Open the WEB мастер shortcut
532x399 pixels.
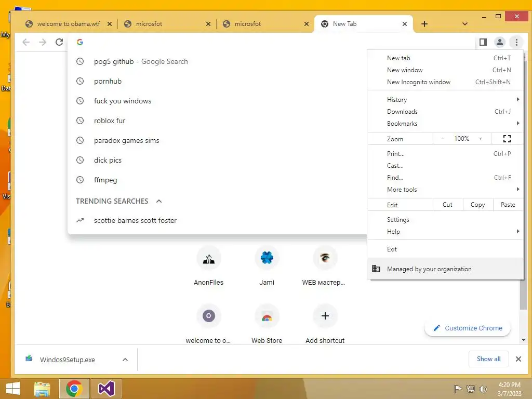(325, 266)
